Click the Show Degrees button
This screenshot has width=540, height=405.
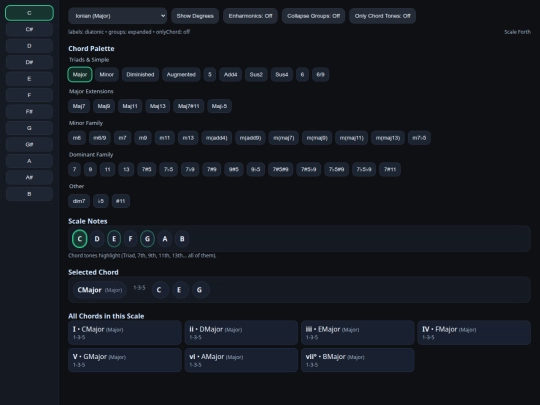195,16
